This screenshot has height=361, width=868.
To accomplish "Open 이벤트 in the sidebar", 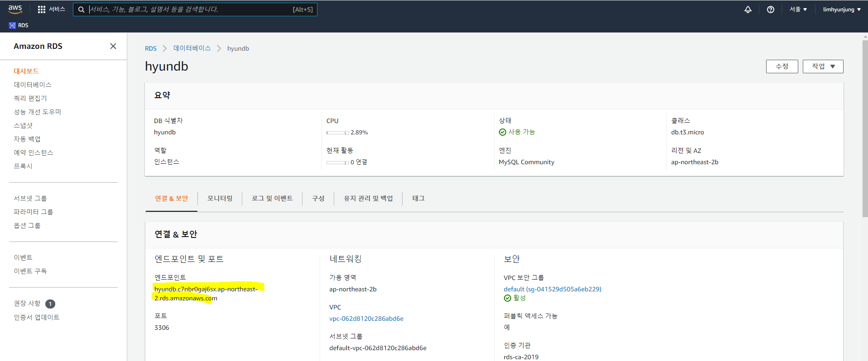I will [23, 257].
